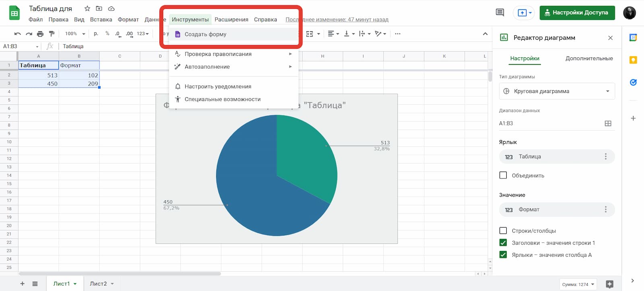Click the print icon in toolbar
Screen dimensions: 644x291
[x=40, y=34]
